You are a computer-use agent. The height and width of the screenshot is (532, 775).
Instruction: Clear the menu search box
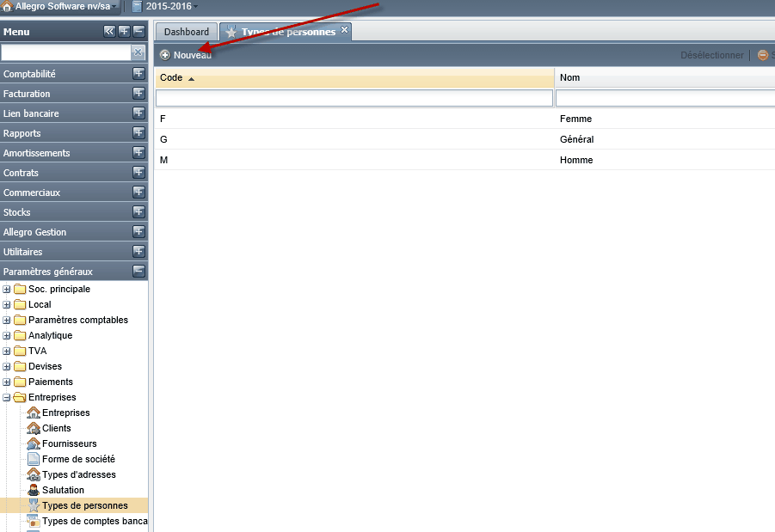tap(138, 52)
